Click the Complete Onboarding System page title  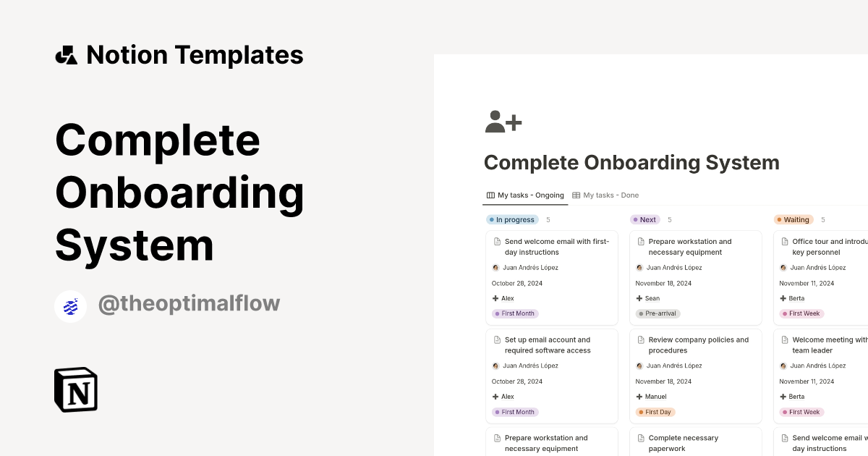pos(631,162)
